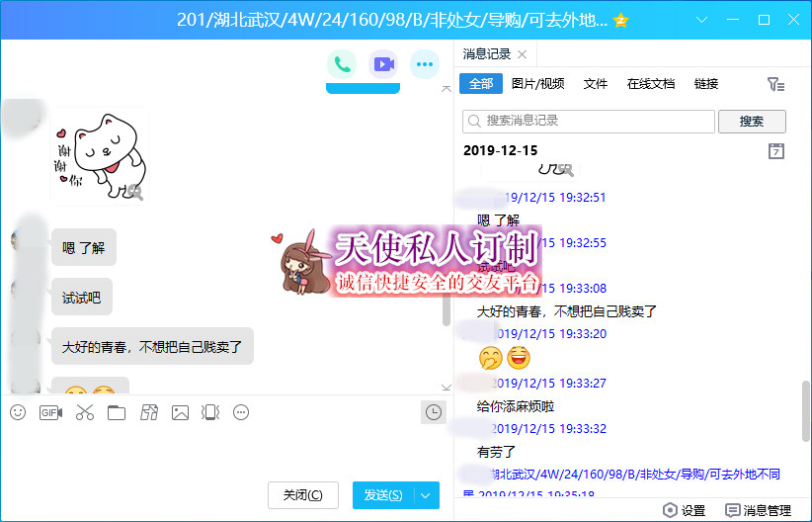The image size is (812, 522).
Task: Toggle the message history panel with clock icon
Action: [433, 412]
